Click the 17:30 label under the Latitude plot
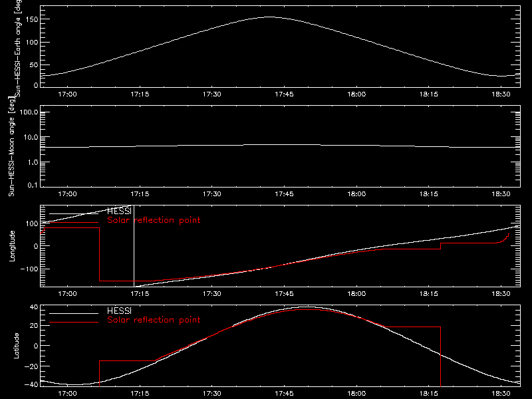 click(x=212, y=394)
